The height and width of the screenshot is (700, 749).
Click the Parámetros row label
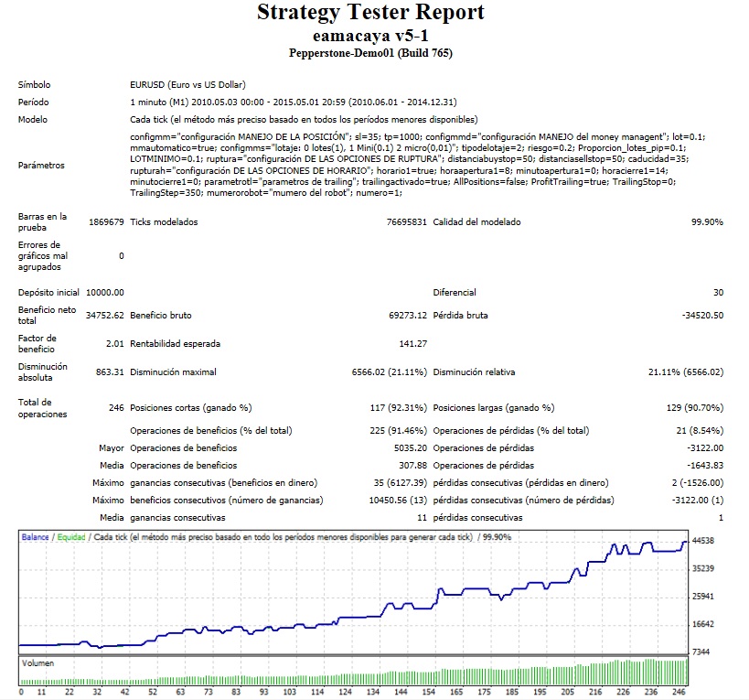point(42,166)
